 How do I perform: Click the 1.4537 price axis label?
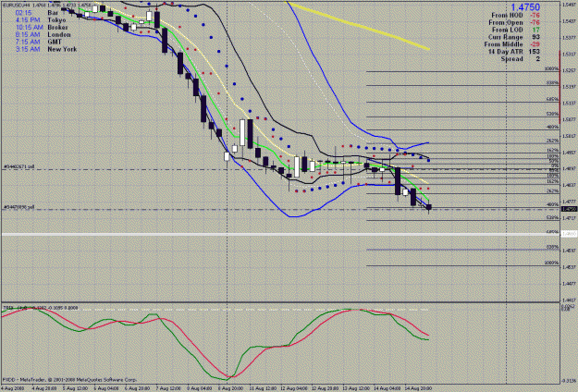pyautogui.click(x=570, y=267)
